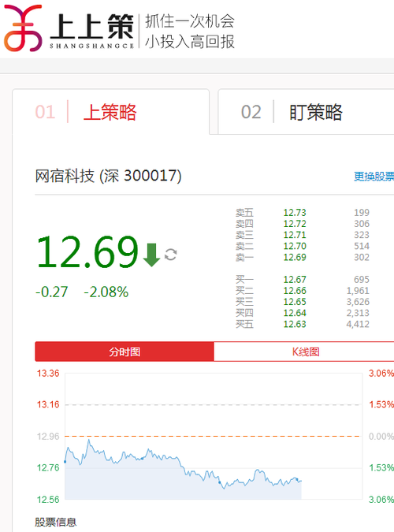Click the 13.36 axis label on the chart
Image resolution: width=394 pixels, height=532 pixels.
48,374
